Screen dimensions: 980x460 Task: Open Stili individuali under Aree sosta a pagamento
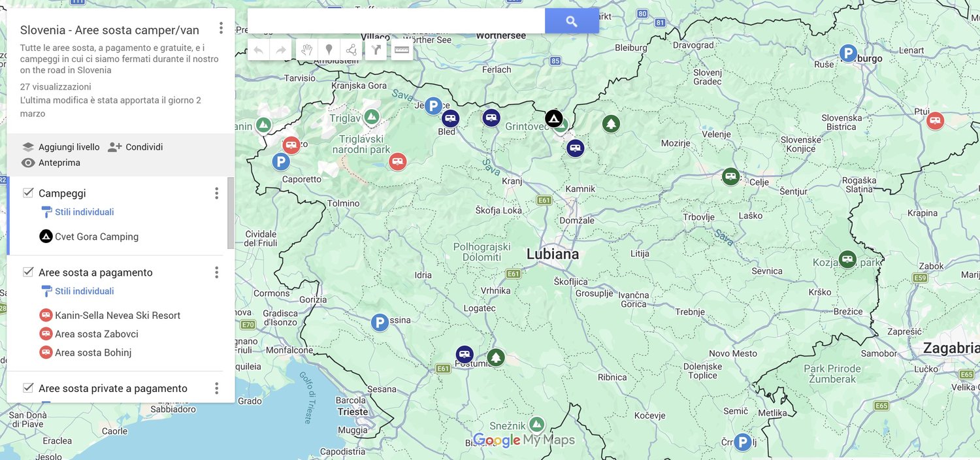tap(78, 291)
